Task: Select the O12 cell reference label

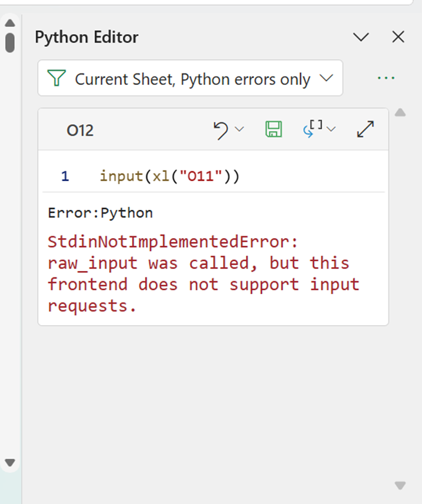Action: 80,131
